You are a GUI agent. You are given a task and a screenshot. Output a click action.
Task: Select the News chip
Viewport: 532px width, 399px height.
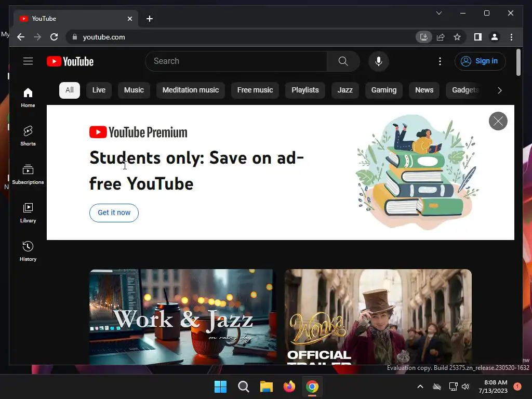424,90
